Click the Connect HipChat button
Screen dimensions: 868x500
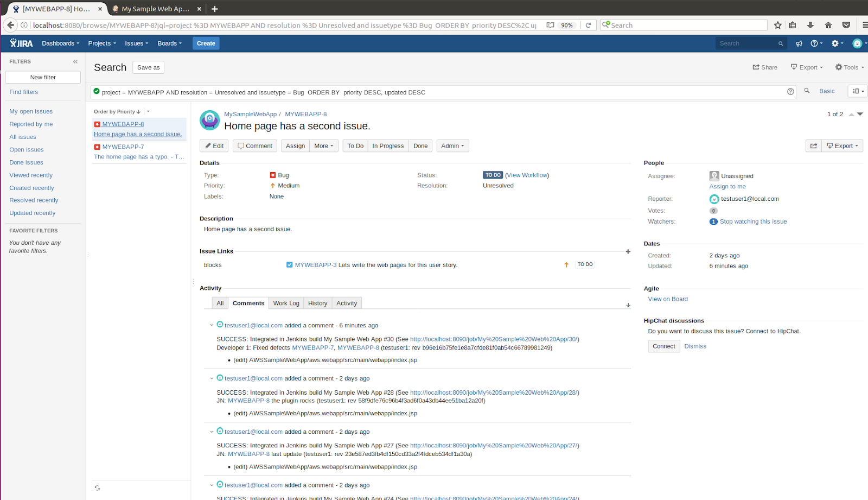point(664,346)
